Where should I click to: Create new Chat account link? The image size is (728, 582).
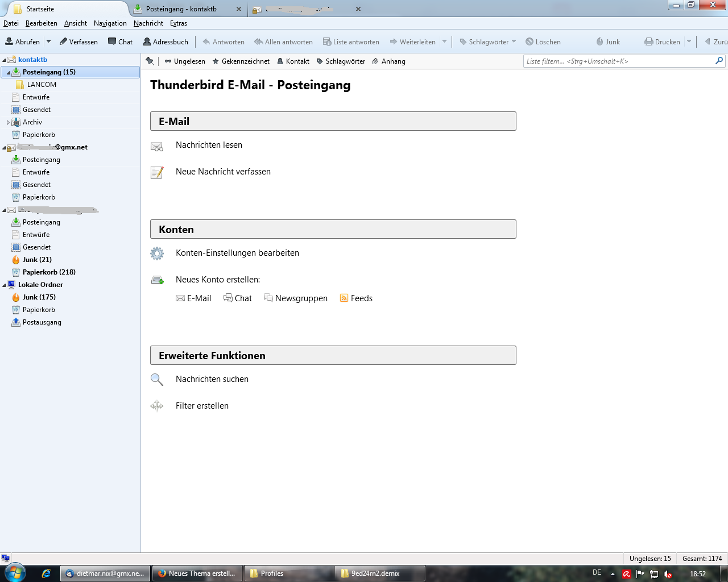coord(238,298)
